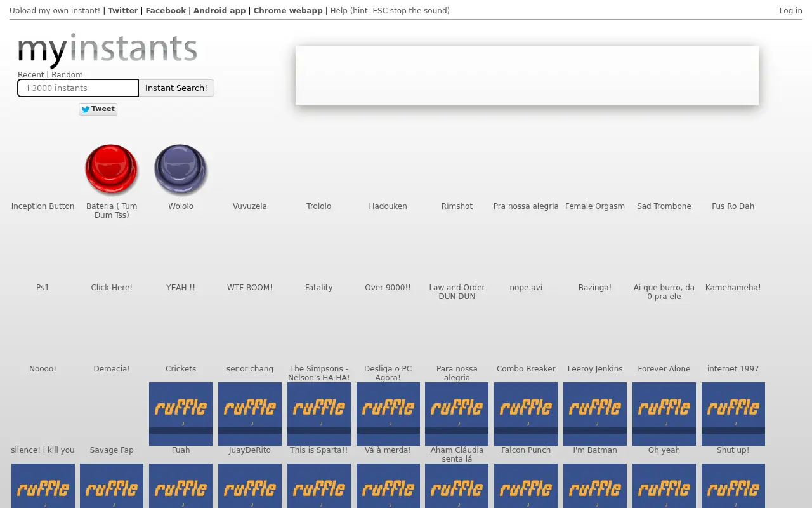Screen dimensions: 812x508
Task: Click the Ruffle player above Shut up!
Action: (x=733, y=414)
